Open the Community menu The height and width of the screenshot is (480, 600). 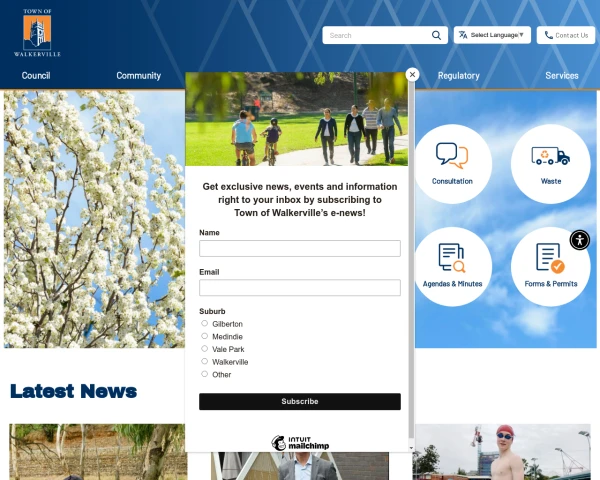pos(139,75)
